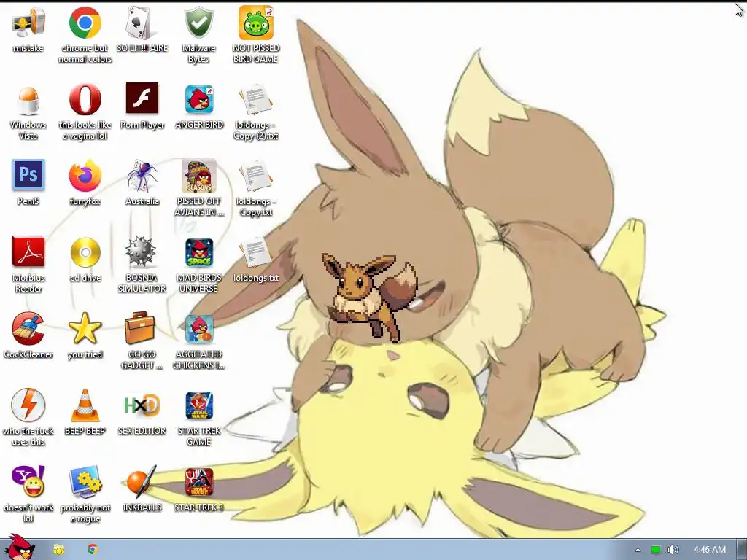Show hidden tray icons arrow
The width and height of the screenshot is (747, 560).
click(638, 550)
